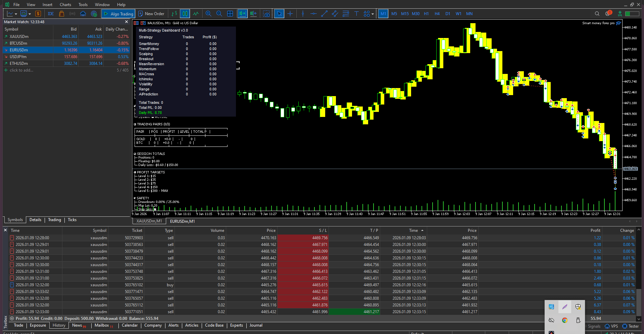Expand the shapes objects dropdown arrow
Image resolution: width=644 pixels, height=334 pixels.
[373, 14]
